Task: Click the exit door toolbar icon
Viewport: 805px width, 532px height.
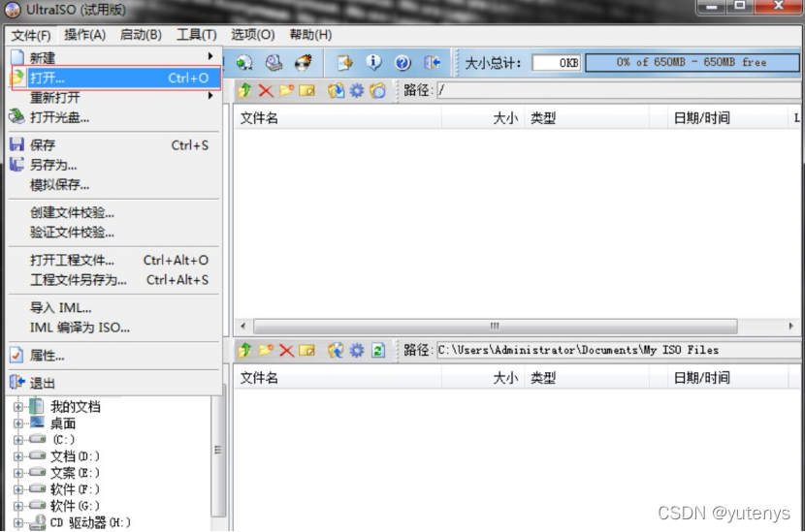Action: 433,63
